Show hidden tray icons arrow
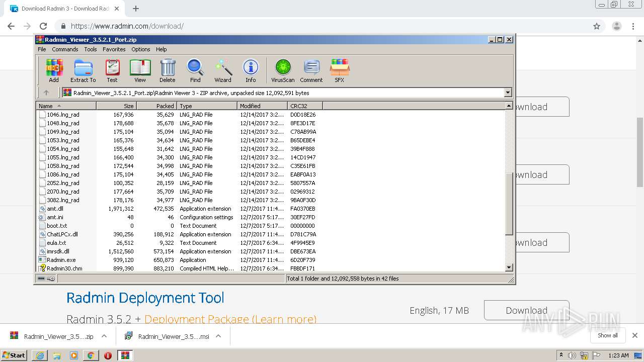 561,355
